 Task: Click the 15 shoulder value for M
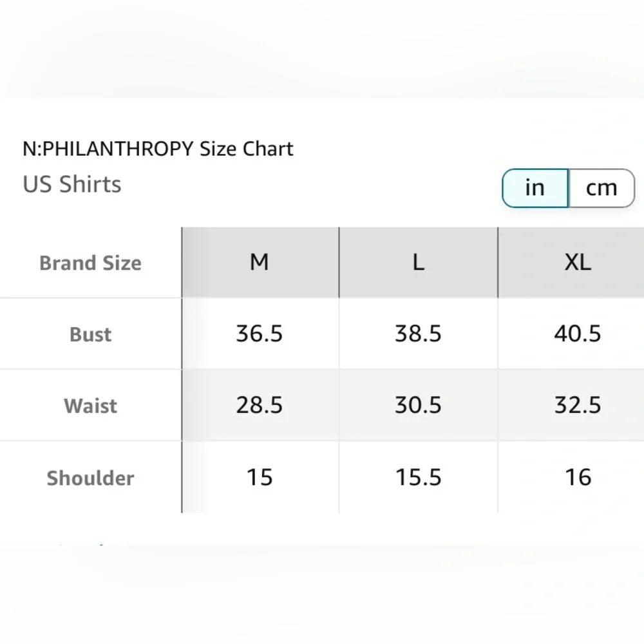coord(260,477)
